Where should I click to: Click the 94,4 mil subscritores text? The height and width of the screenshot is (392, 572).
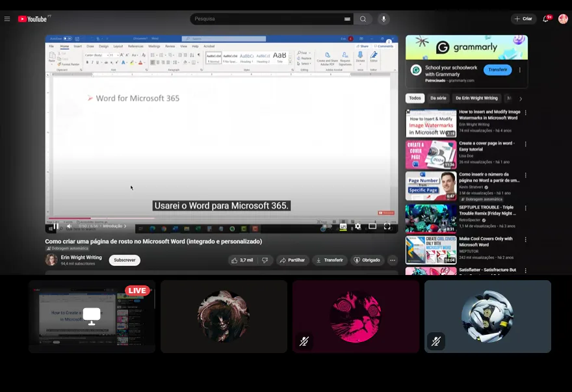point(78,263)
